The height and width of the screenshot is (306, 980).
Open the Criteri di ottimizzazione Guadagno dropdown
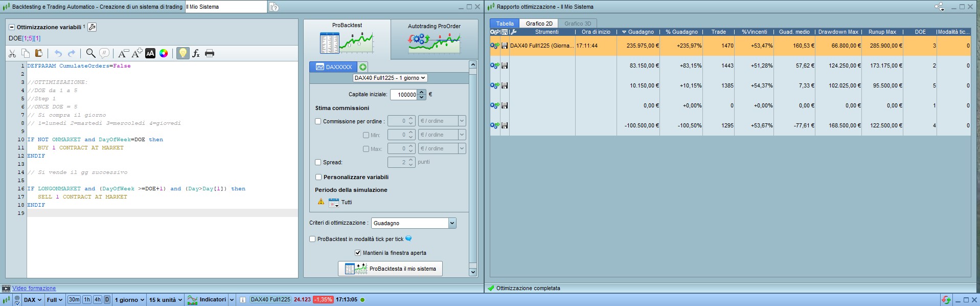click(413, 223)
